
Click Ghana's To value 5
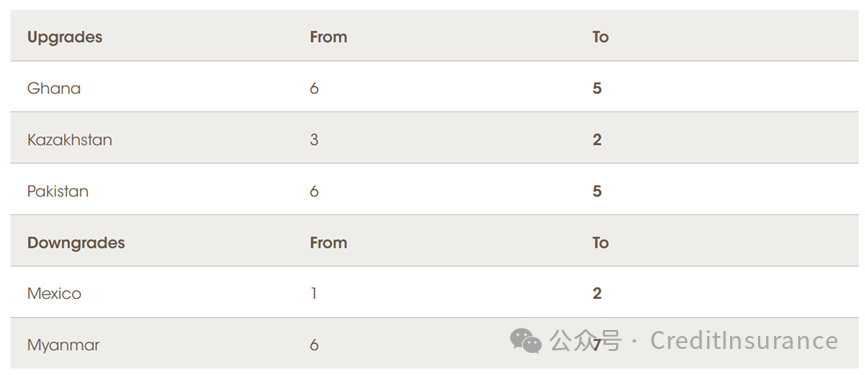pyautogui.click(x=597, y=88)
